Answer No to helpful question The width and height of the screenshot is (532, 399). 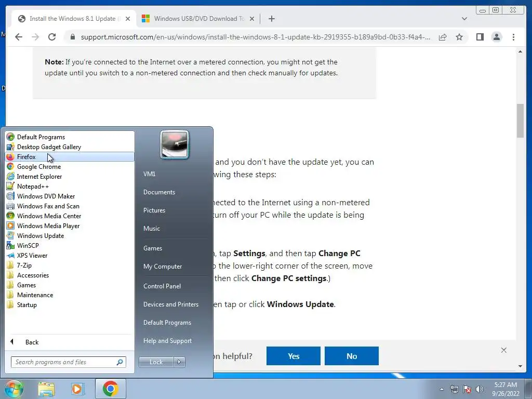click(x=352, y=356)
